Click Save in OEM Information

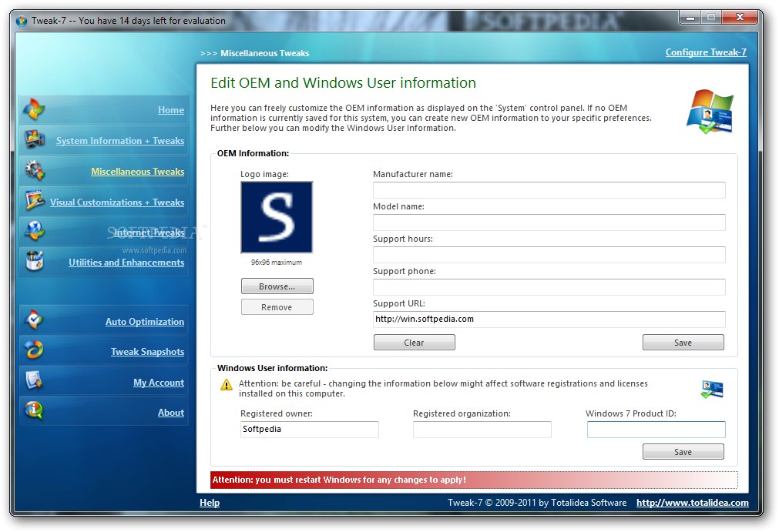[683, 343]
